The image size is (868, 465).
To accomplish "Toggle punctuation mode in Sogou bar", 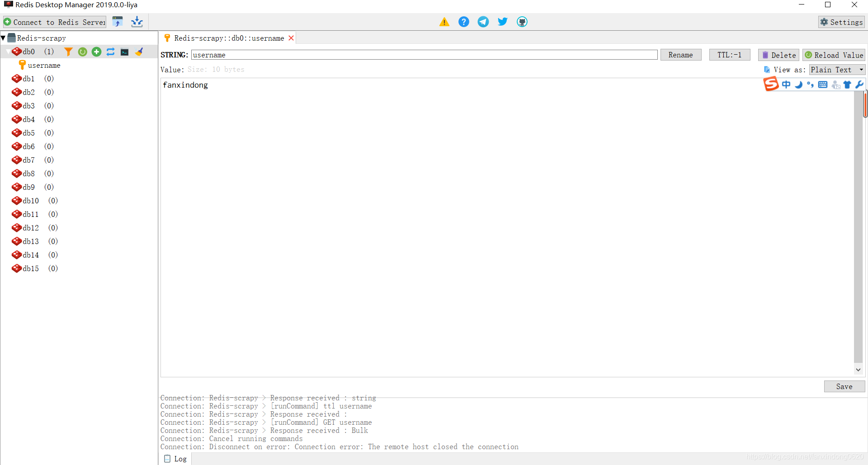I will pos(810,85).
